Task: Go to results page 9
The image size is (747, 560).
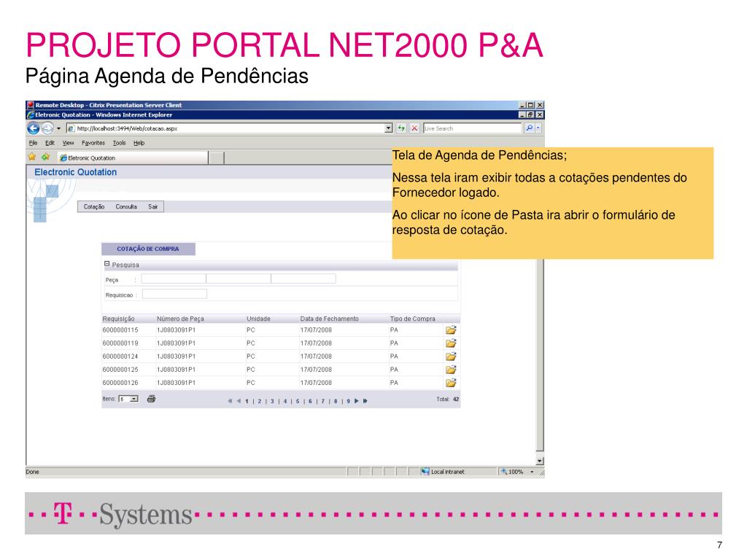Action: pos(348,402)
